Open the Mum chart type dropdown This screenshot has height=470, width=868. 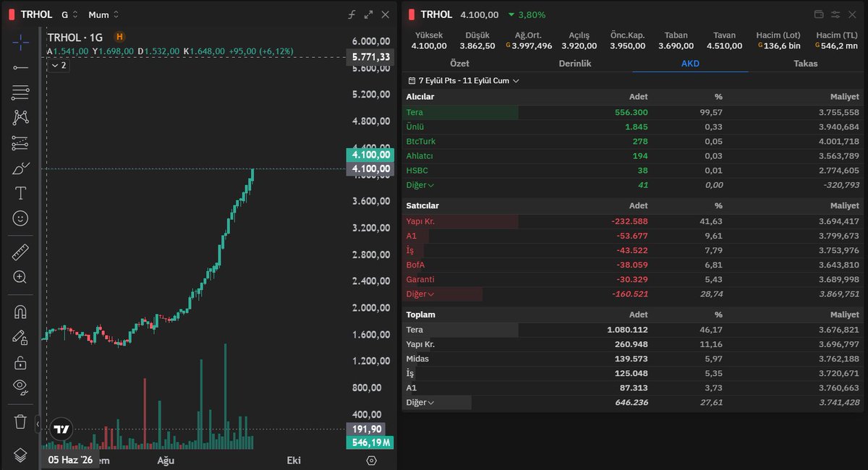click(103, 14)
